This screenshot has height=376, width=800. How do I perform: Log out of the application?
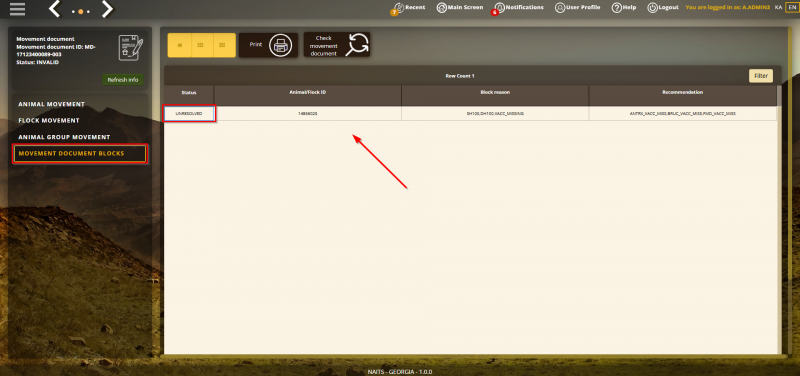663,8
